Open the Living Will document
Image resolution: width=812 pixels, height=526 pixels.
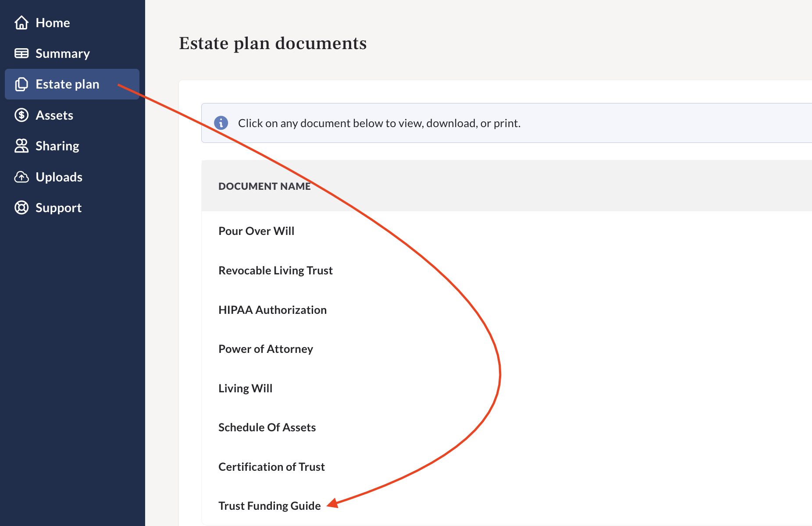point(245,388)
